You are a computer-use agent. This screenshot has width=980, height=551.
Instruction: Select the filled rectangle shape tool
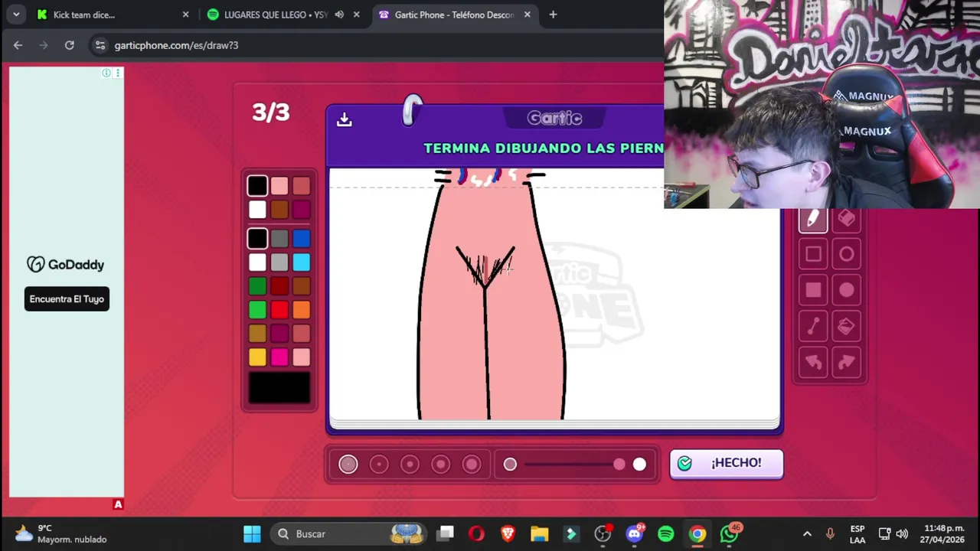click(x=813, y=290)
